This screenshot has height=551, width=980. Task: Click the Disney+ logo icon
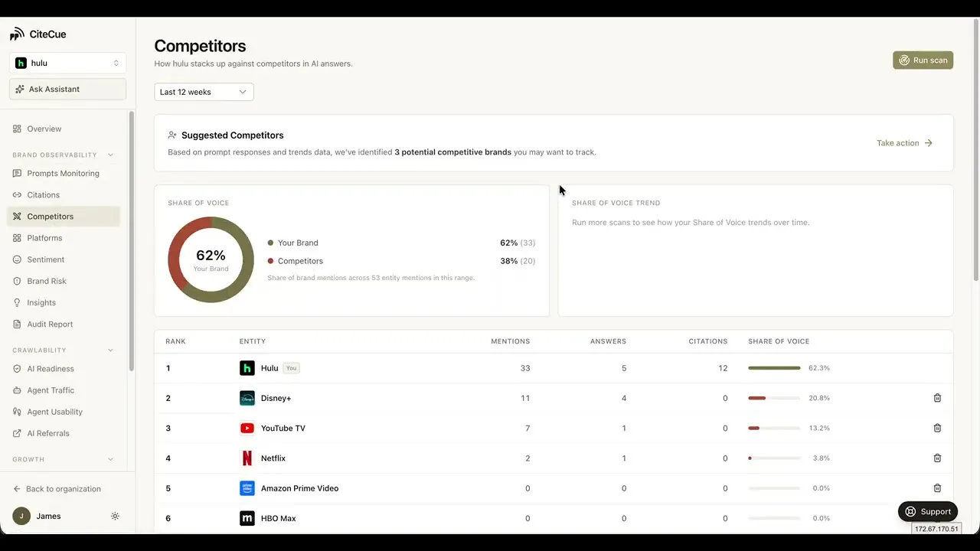point(247,398)
